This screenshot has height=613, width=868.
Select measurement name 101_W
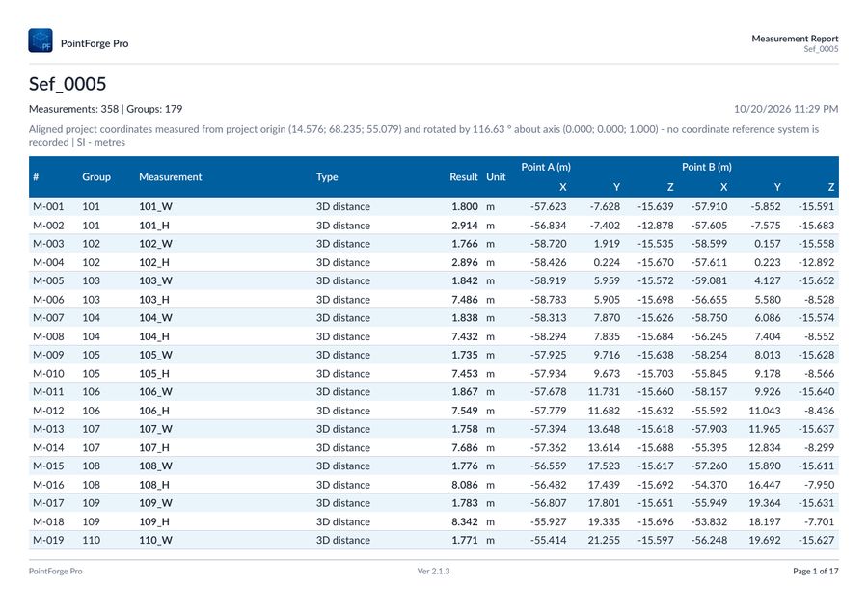(155, 207)
